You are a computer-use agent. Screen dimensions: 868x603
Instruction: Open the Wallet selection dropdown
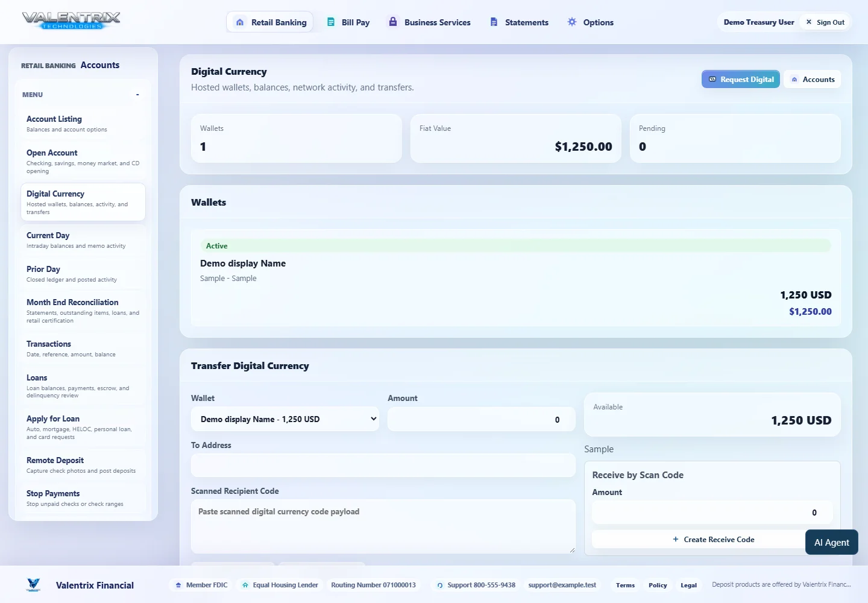(x=285, y=419)
